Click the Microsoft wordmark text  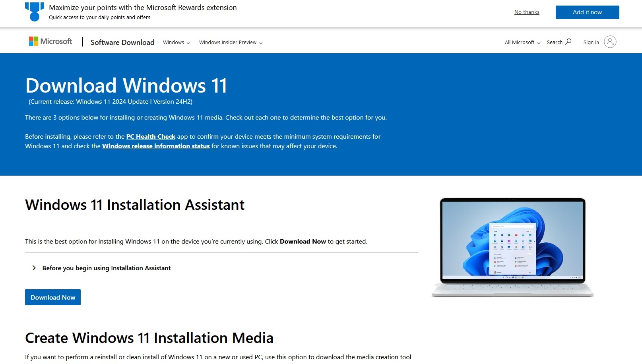click(56, 41)
